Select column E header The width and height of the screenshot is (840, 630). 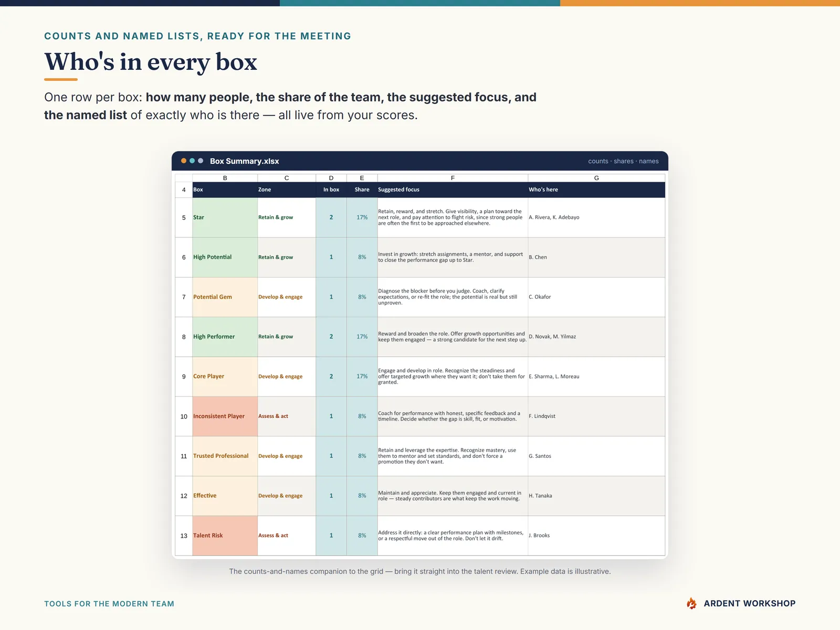pyautogui.click(x=362, y=178)
